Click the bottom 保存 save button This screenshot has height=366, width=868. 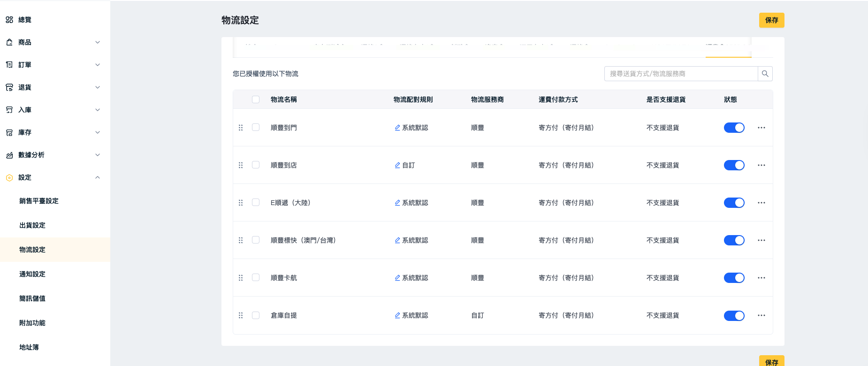tap(772, 361)
